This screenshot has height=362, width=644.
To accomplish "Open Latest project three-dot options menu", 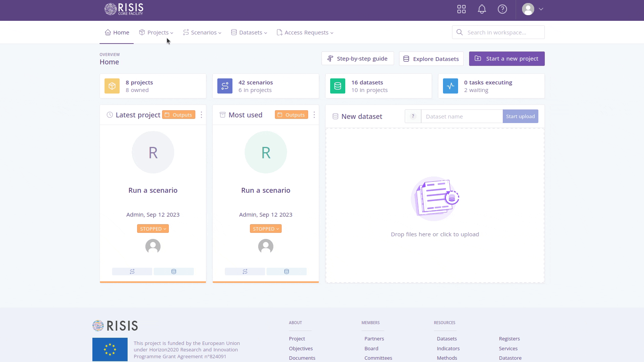I will tap(201, 115).
